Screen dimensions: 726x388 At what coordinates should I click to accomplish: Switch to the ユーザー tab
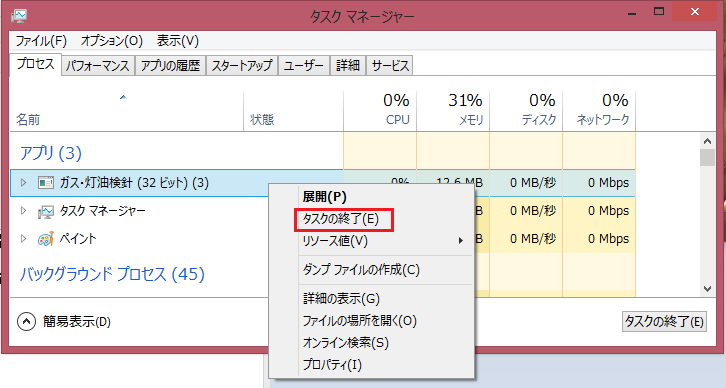[304, 66]
